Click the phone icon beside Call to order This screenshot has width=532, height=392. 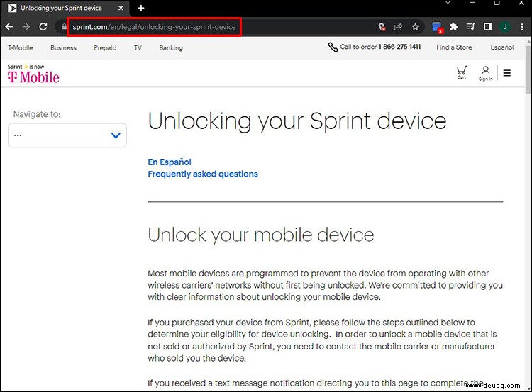333,47
